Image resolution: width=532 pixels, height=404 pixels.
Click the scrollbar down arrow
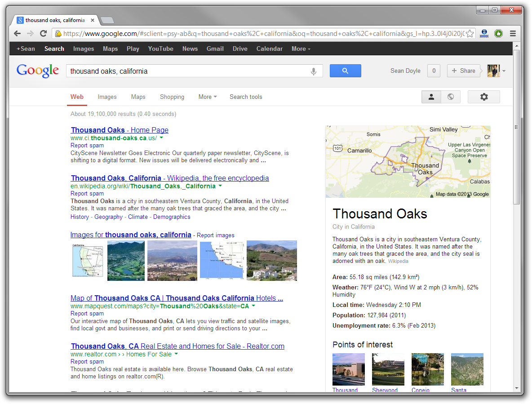click(516, 388)
